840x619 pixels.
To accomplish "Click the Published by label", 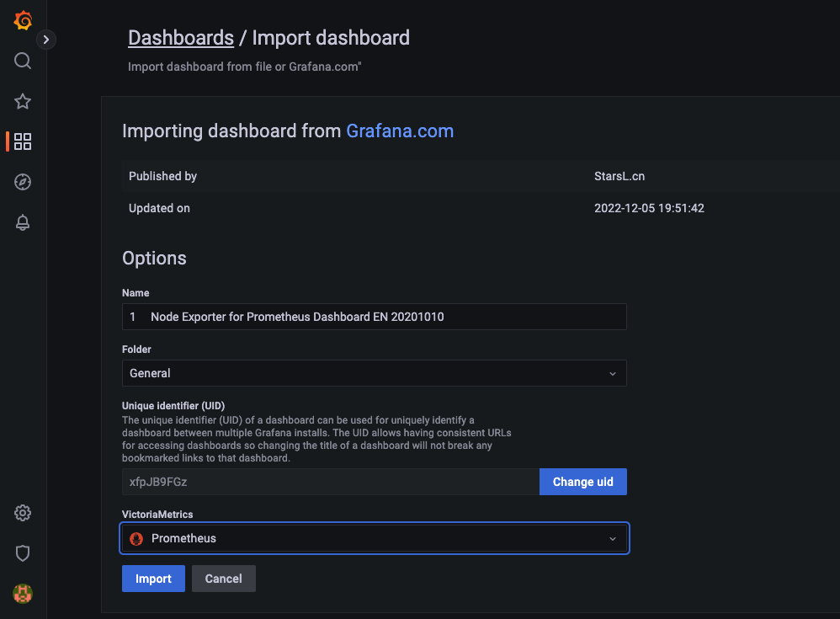I will [162, 176].
